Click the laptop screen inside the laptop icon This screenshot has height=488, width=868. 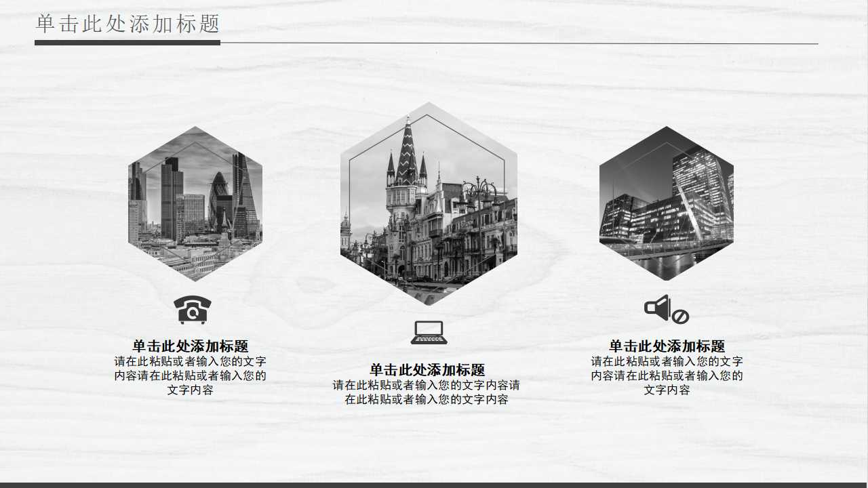pos(429,329)
